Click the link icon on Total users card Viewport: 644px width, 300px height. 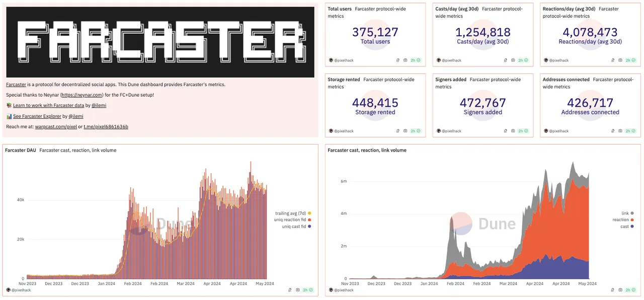pyautogui.click(x=398, y=60)
